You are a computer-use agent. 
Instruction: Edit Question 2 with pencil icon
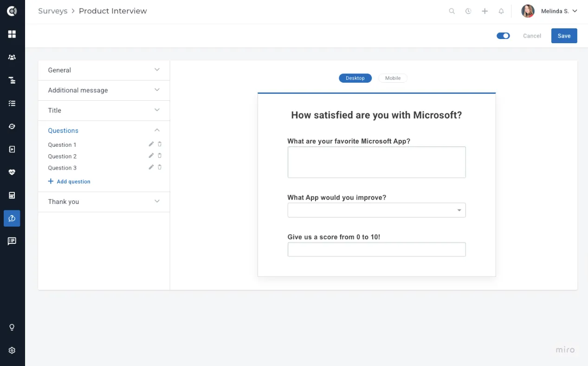151,156
